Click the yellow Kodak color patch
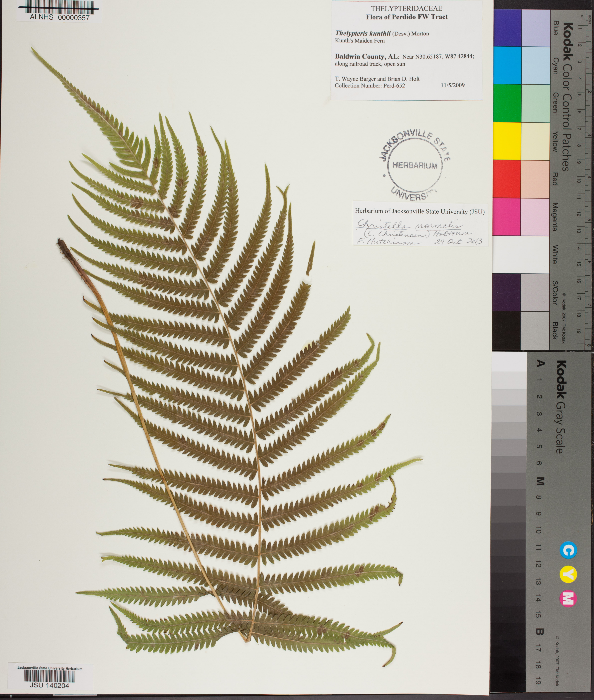The height and width of the screenshot is (700, 594). pos(507,141)
